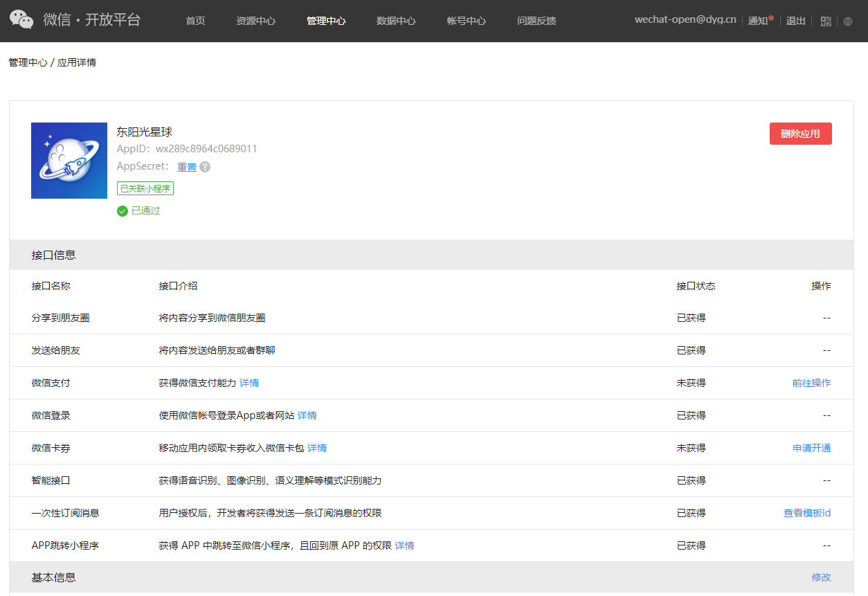This screenshot has height=596, width=868.
Task: Click the 应用详情 breadcrumb text
Action: (x=77, y=62)
